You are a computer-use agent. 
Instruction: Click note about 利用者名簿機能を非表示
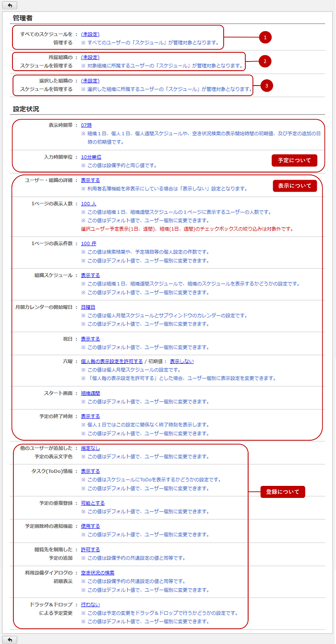(x=164, y=189)
